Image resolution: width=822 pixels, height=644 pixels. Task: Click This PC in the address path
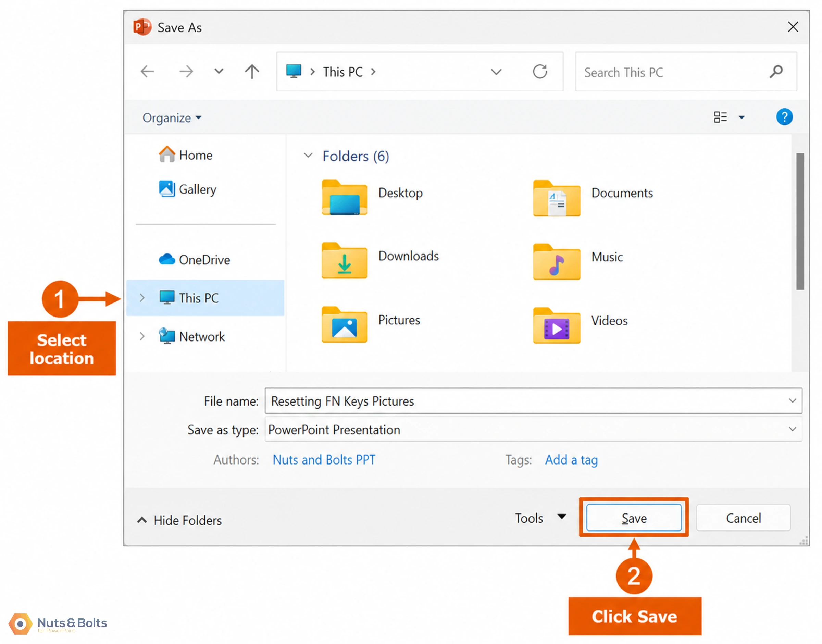(x=342, y=72)
